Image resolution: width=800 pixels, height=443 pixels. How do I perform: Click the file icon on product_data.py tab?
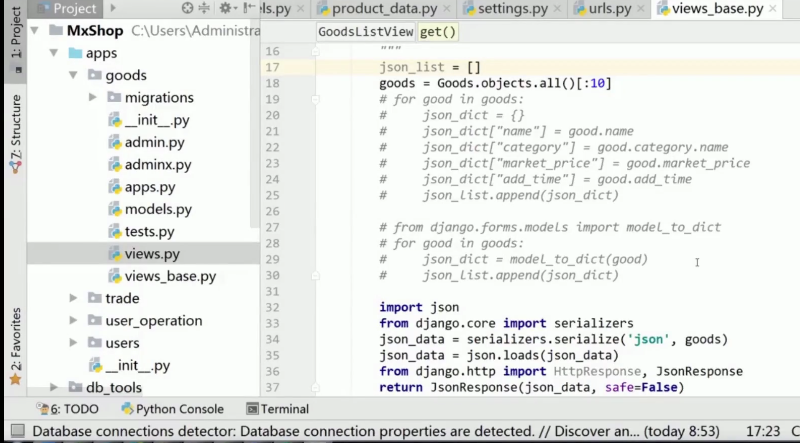pos(323,9)
